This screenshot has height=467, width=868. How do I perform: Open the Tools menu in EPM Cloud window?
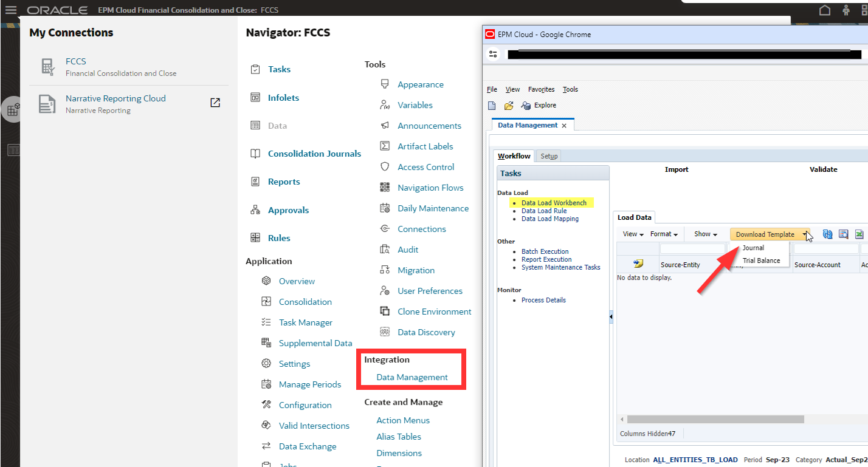click(x=570, y=89)
